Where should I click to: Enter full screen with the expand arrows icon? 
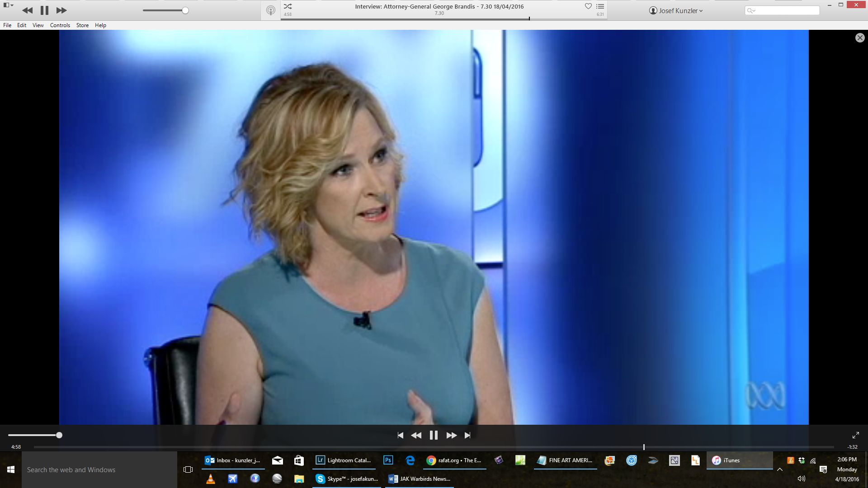pyautogui.click(x=855, y=435)
